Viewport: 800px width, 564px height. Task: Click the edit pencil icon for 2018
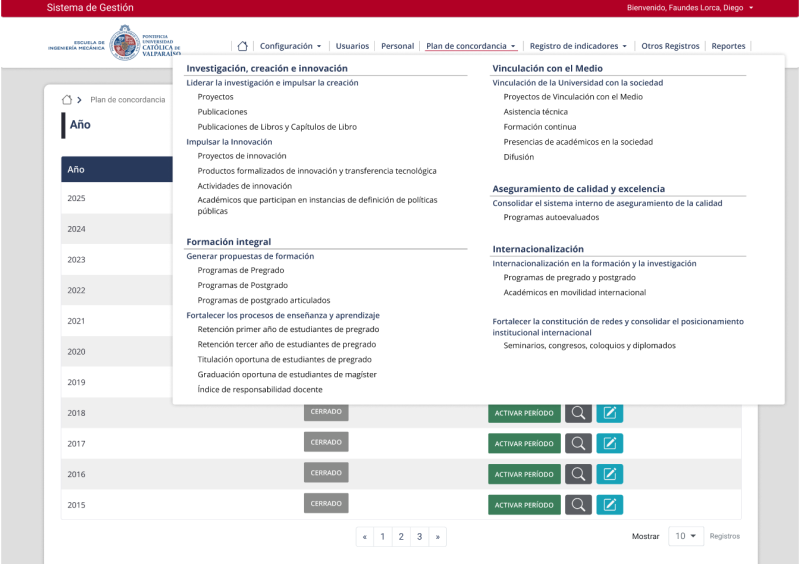(610, 412)
